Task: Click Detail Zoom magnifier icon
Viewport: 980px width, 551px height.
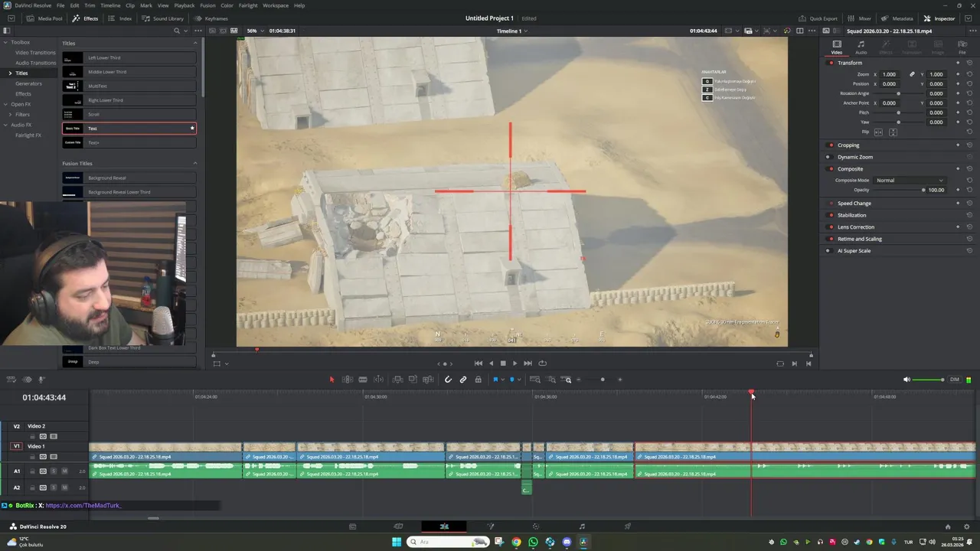Action: click(550, 380)
